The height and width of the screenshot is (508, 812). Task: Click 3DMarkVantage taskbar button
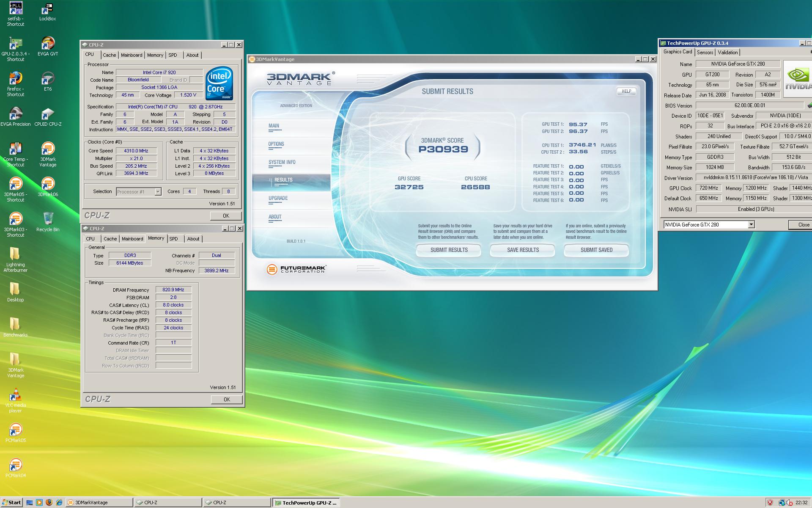(99, 502)
